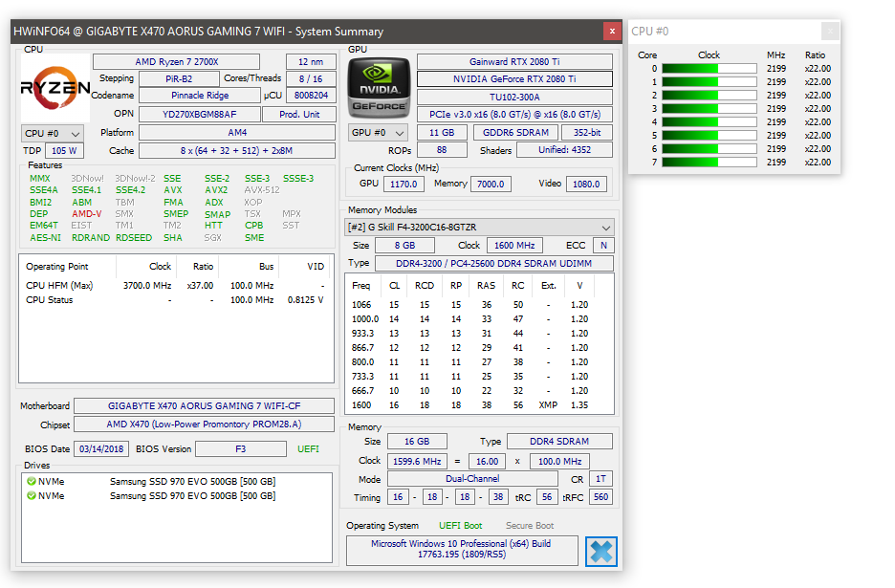
Task: Expand the G Skill memory module dropdown
Action: tap(479, 228)
